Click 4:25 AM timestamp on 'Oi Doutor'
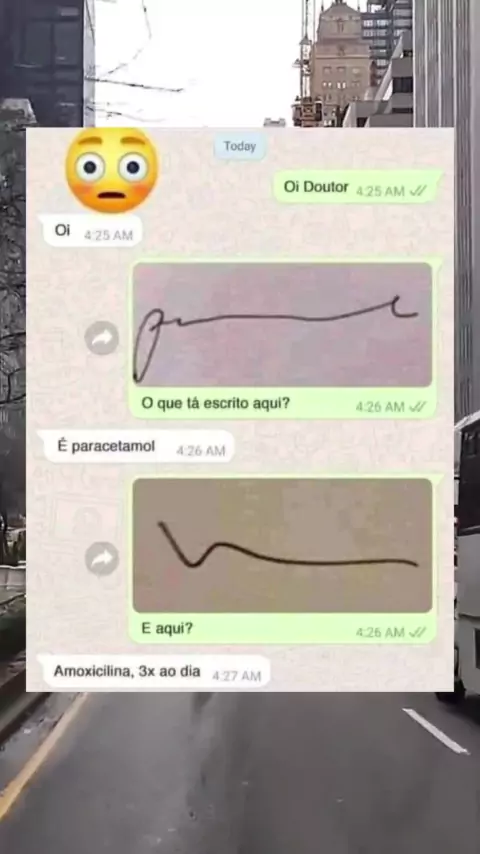 (380, 191)
